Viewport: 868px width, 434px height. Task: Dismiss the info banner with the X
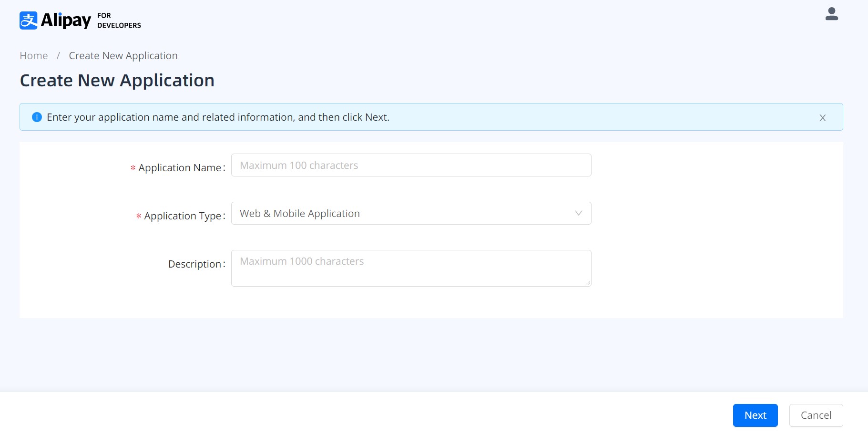822,118
